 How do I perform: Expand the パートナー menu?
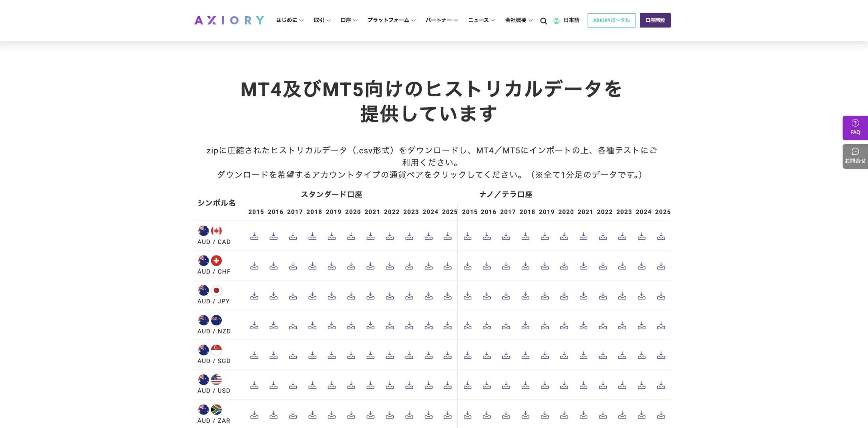pyautogui.click(x=441, y=20)
